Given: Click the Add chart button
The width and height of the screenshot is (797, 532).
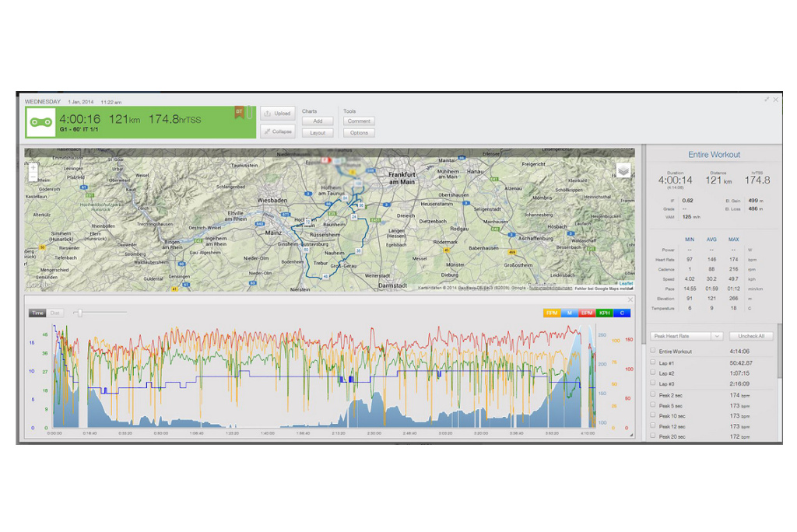Looking at the screenshot, I should click(x=318, y=121).
